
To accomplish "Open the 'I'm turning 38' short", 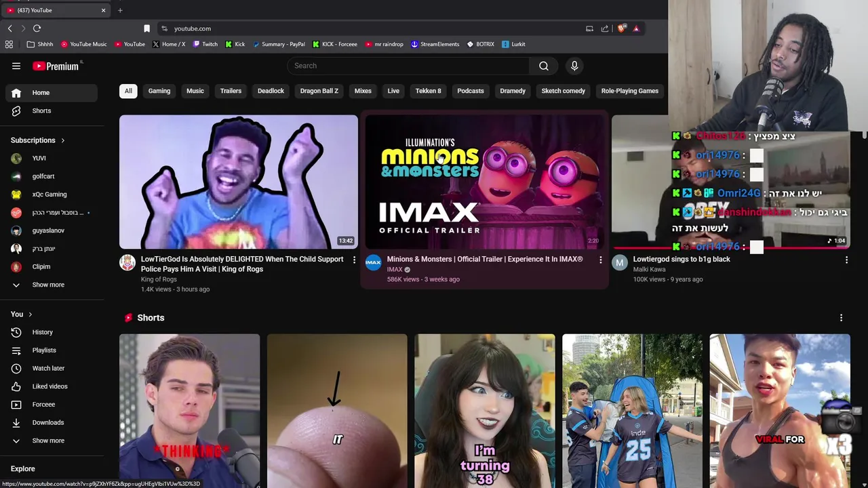I will [485, 411].
